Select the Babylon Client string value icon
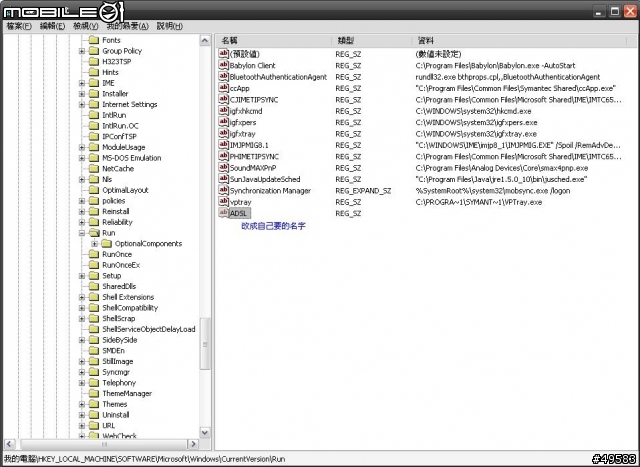The width and height of the screenshot is (640, 467). point(223,65)
